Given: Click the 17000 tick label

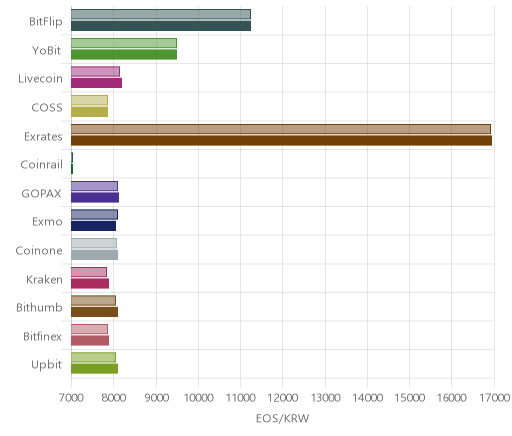Looking at the screenshot, I should 494,398.
